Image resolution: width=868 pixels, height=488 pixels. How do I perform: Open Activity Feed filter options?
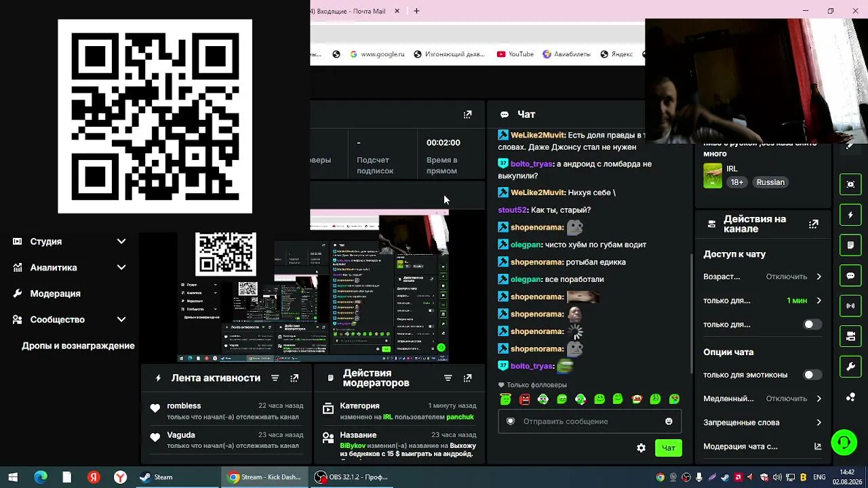pyautogui.click(x=275, y=378)
